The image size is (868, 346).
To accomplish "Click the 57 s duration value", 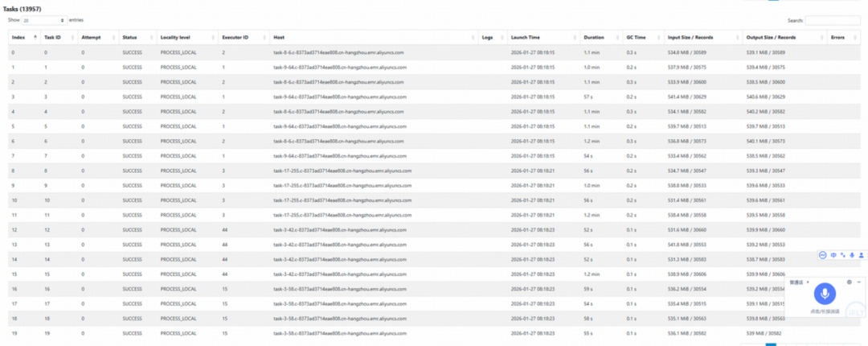I will click(588, 97).
